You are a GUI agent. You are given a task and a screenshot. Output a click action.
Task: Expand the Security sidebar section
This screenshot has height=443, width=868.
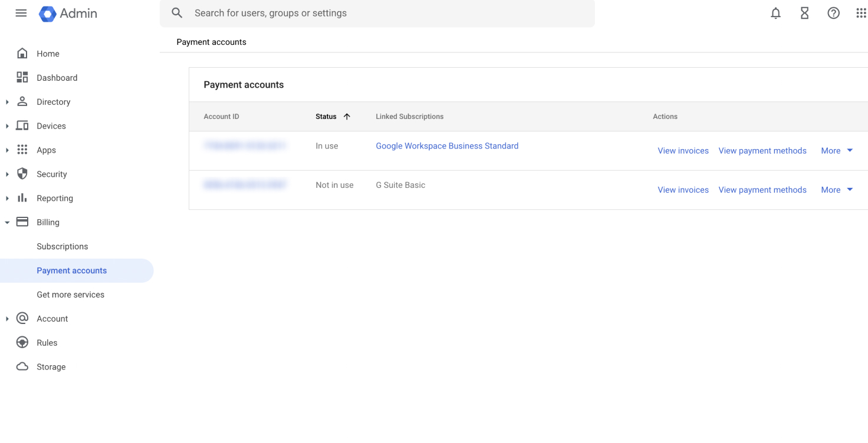[x=7, y=174]
